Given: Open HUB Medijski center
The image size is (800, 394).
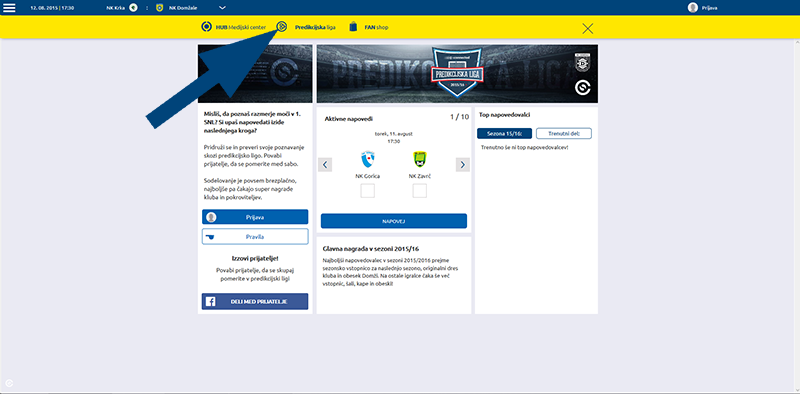Looking at the screenshot, I should pos(241,27).
